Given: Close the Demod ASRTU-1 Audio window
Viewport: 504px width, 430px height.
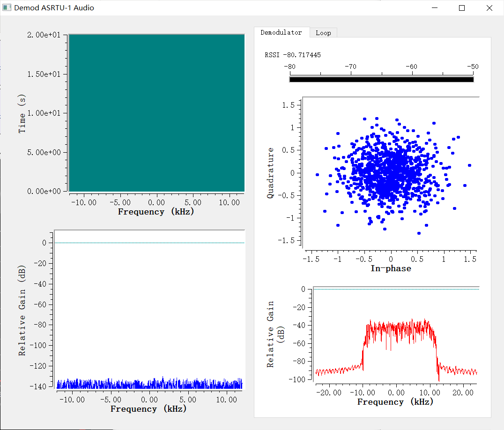Looking at the screenshot, I should [x=489, y=8].
